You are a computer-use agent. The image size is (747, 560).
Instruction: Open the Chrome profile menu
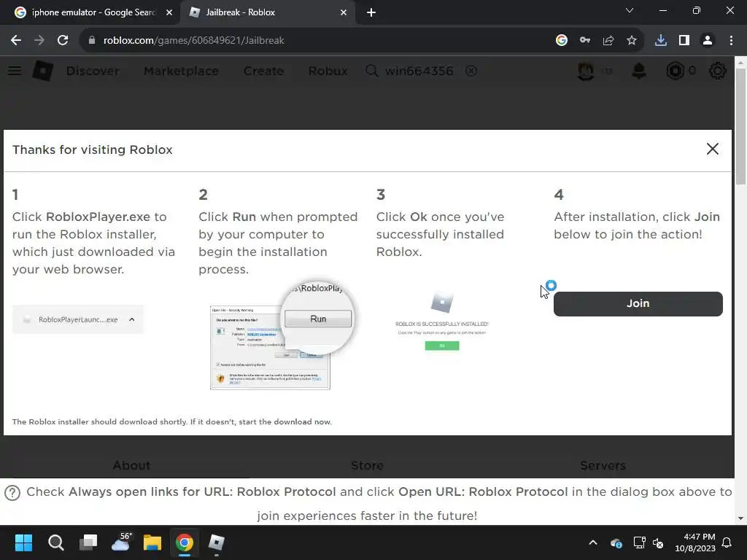pyautogui.click(x=708, y=41)
